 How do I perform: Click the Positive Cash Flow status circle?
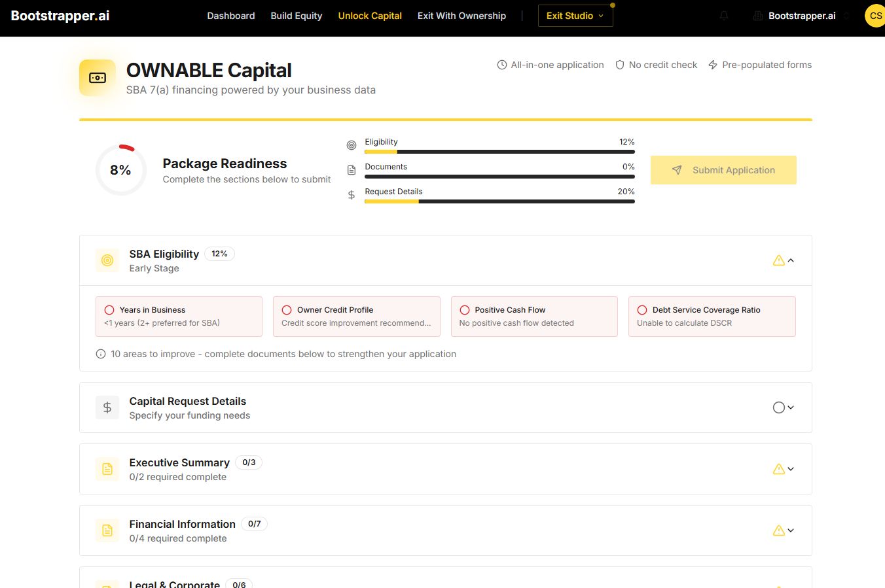click(465, 310)
